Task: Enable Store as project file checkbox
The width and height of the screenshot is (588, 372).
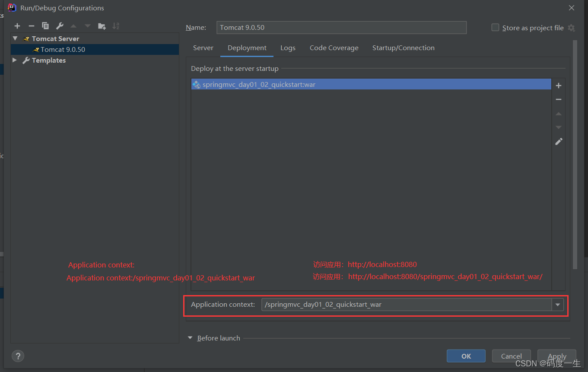Action: [x=496, y=27]
